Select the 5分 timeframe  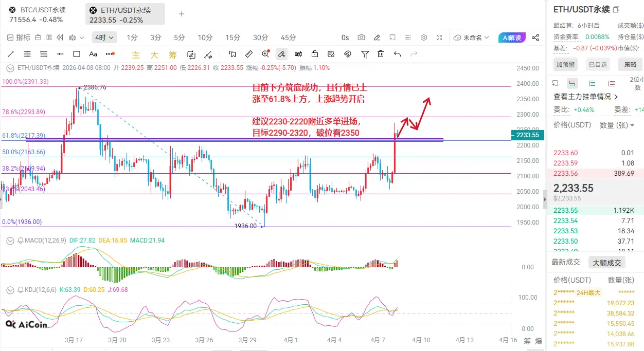tap(179, 38)
